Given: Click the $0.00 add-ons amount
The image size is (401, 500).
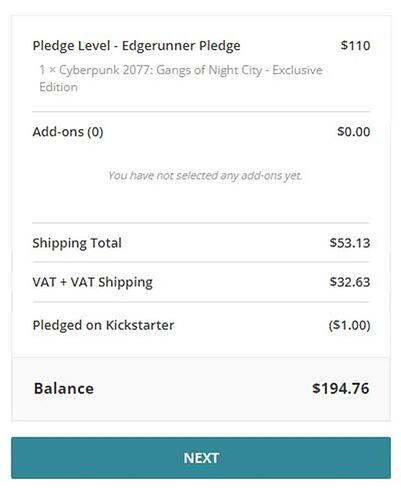Looking at the screenshot, I should [x=353, y=132].
